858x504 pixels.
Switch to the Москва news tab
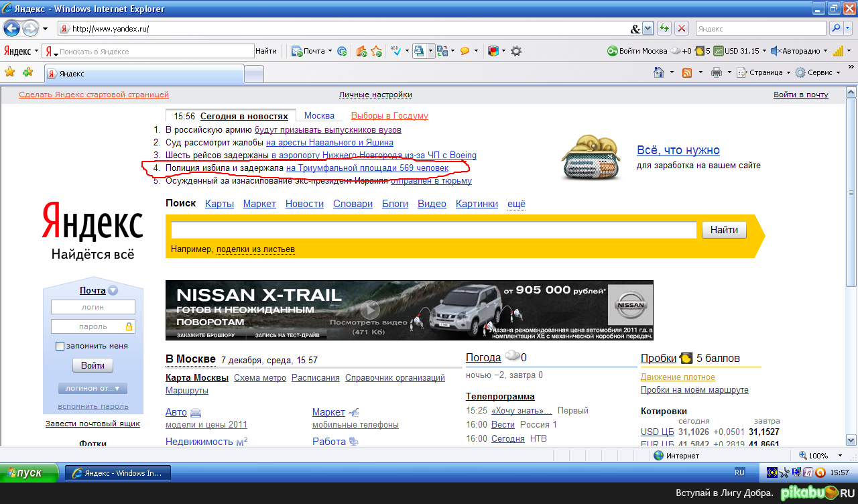point(319,115)
